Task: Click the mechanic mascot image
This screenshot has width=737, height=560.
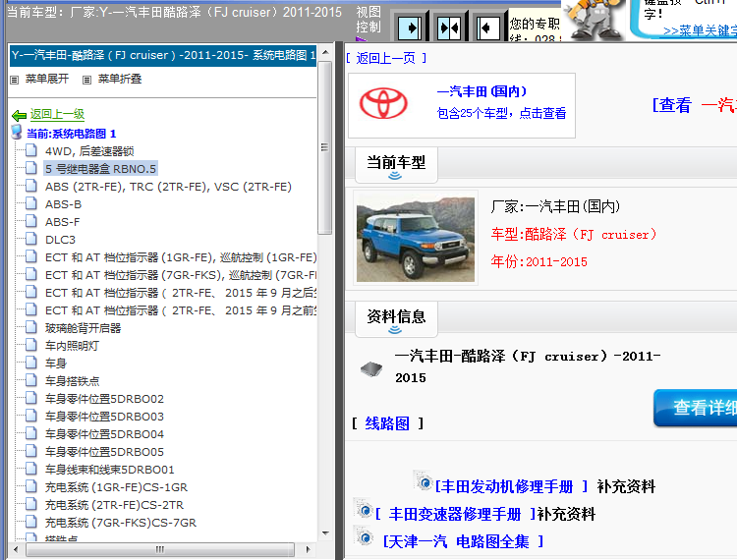Action: click(595, 20)
